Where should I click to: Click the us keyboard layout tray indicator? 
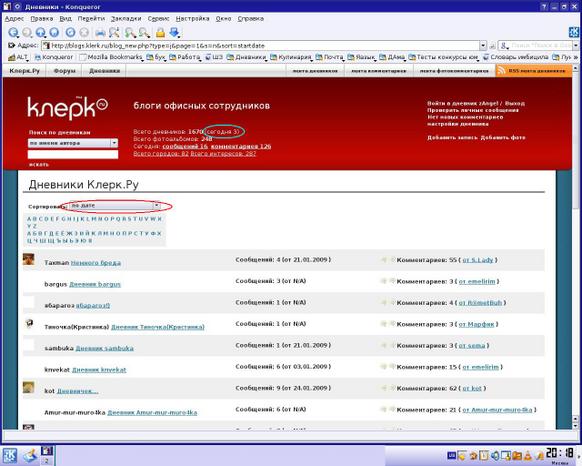click(451, 455)
